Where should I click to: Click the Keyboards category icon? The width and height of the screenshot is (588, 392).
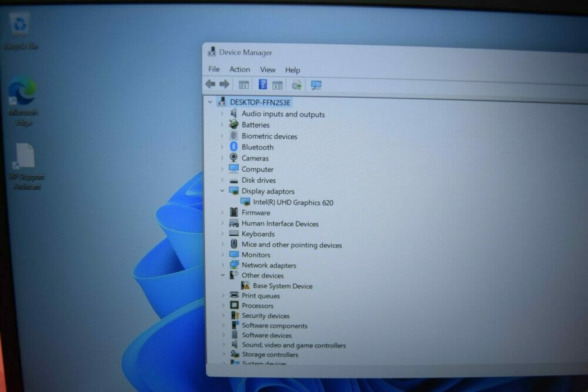[x=233, y=233]
